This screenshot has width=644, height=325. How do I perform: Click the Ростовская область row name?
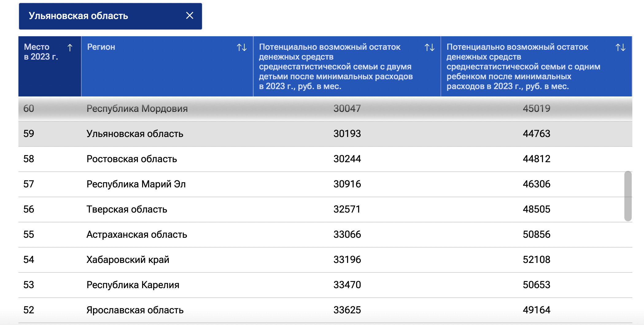pos(132,159)
